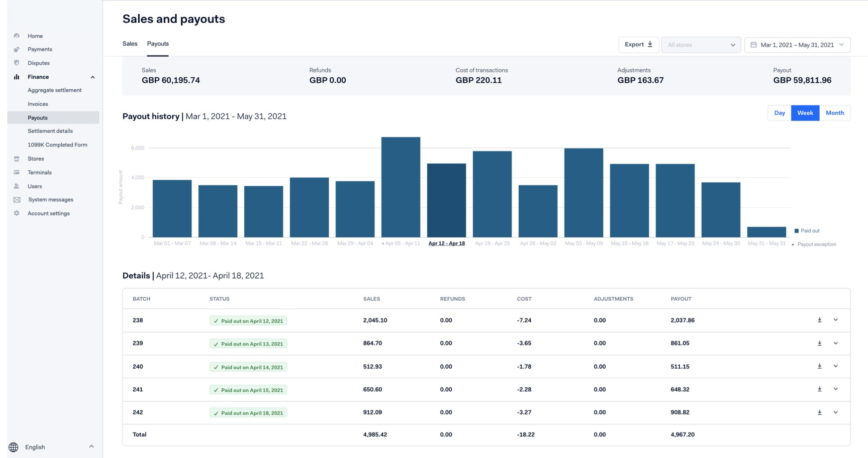Click the Terminals card icon
This screenshot has width=868, height=458.
[x=17, y=172]
